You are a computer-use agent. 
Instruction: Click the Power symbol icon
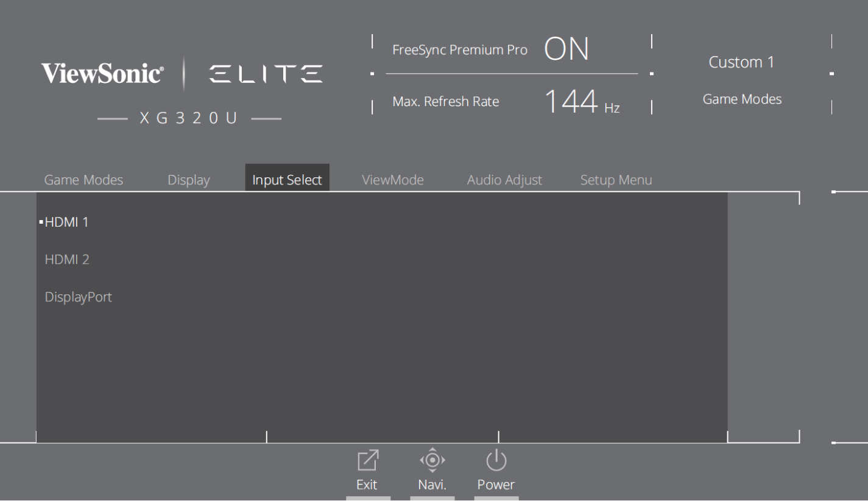pyautogui.click(x=496, y=461)
